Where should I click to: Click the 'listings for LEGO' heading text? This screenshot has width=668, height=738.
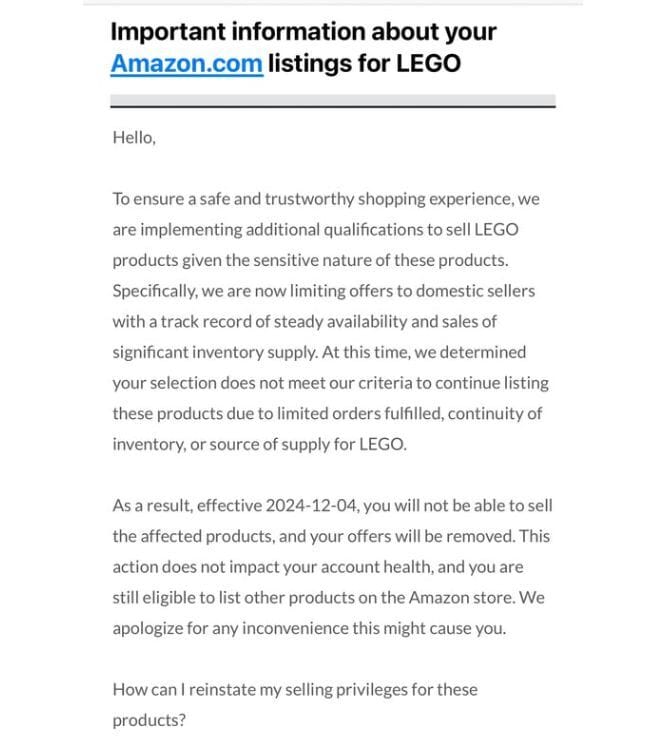[x=364, y=64]
